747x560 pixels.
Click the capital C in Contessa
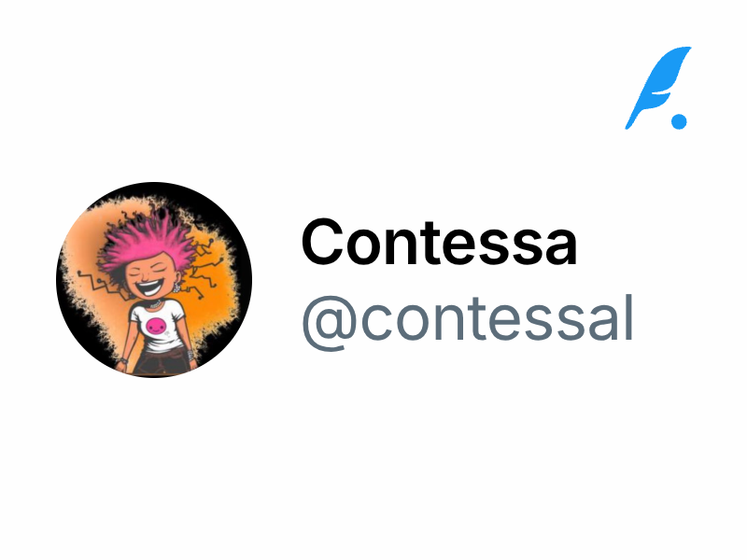pyautogui.click(x=322, y=242)
